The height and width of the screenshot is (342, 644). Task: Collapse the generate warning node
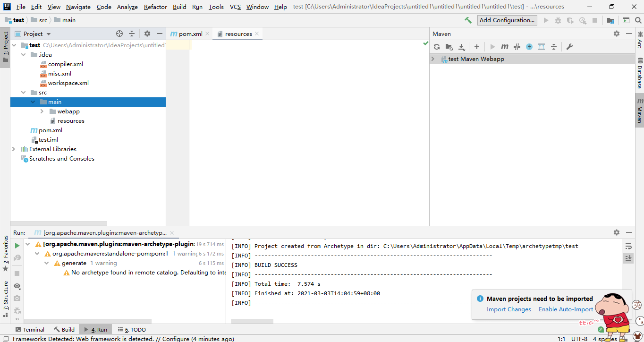pos(47,263)
